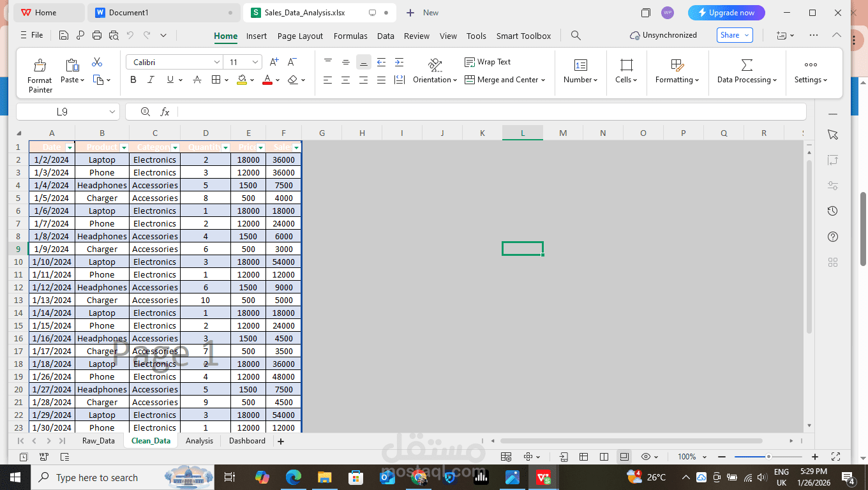The height and width of the screenshot is (490, 868).
Task: Toggle center horizontal alignment
Action: point(345,80)
